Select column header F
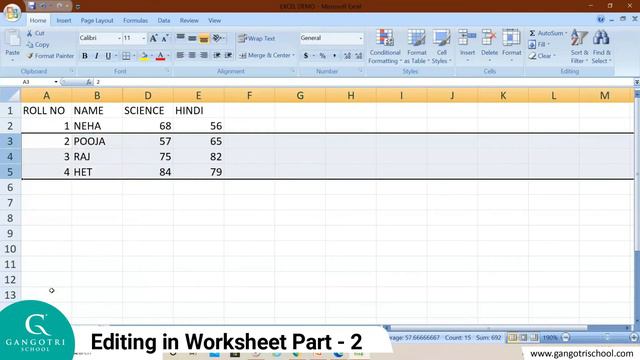Screen dimensions: 640x360 249,96
